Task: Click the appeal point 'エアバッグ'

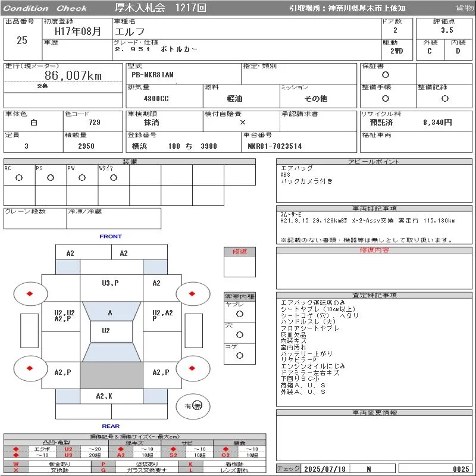Action: pos(296,168)
